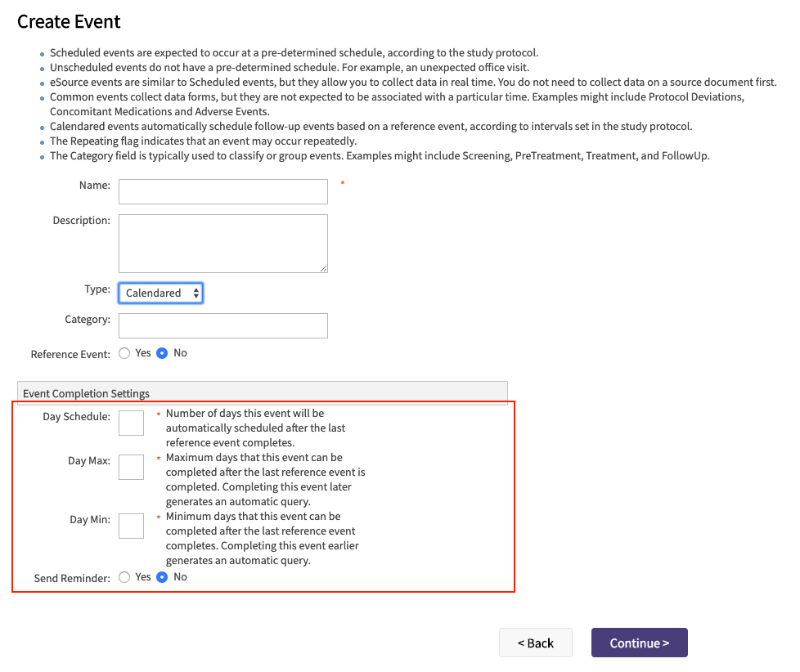This screenshot has width=800, height=672.
Task: Click the Day Max input box
Action: tap(131, 468)
